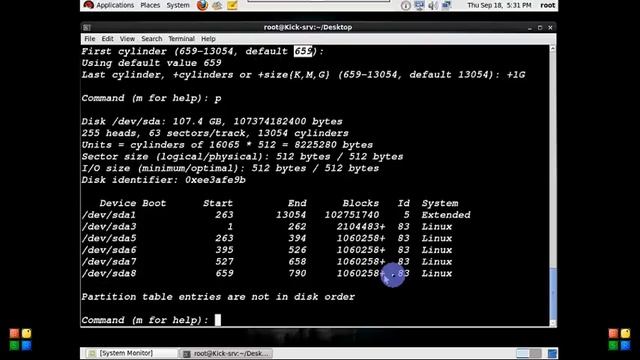This screenshot has width=640, height=360.
Task: Open the display monitor tray icon
Action: click(x=419, y=5)
